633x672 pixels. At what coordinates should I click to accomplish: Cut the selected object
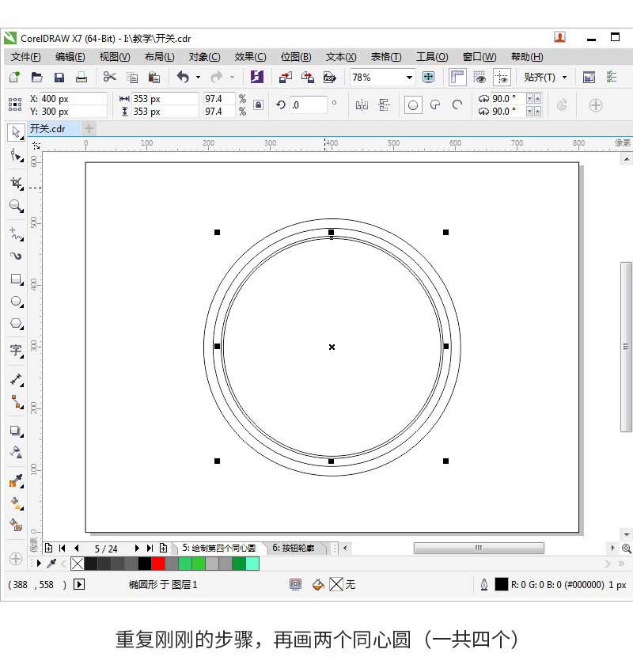[x=110, y=77]
